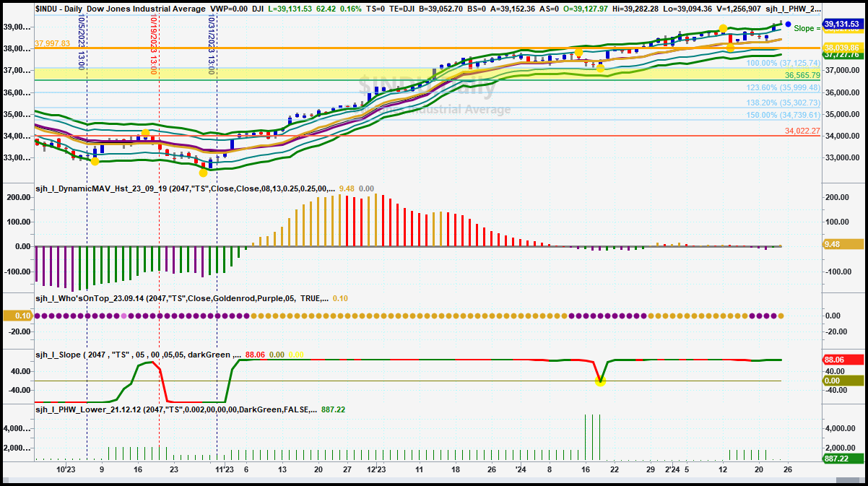Click the green 887.22 axis value tag
This screenshot has height=486, width=868.
(x=843, y=459)
